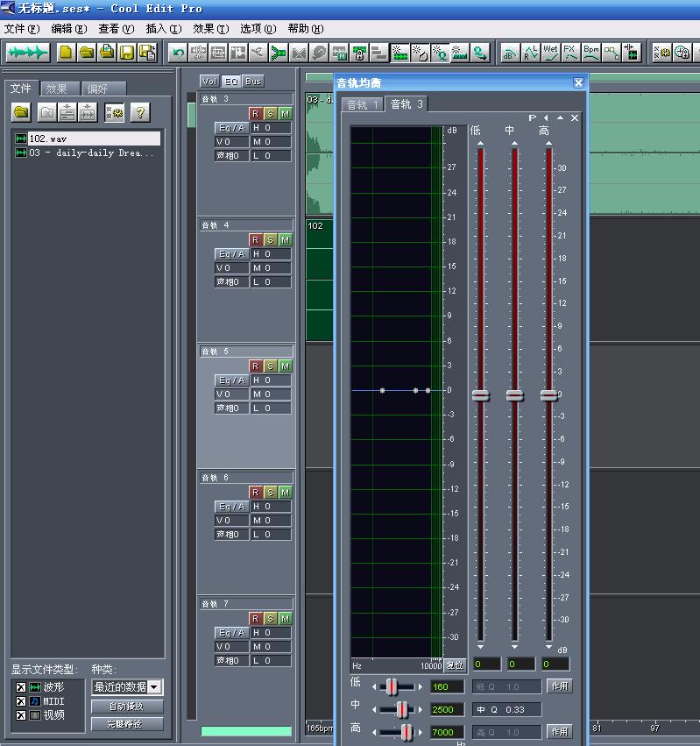Image resolution: width=700 pixels, height=746 pixels.
Task: Open the 最近的数据 sort dropdown
Action: pyautogui.click(x=153, y=686)
